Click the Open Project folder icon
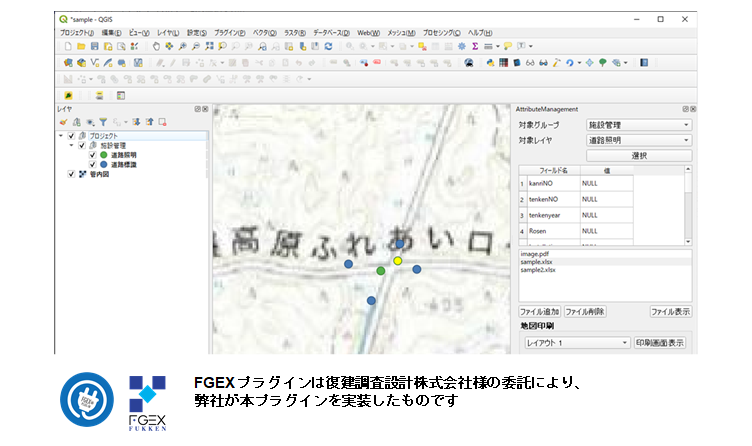Screen dimensions: 752x446 [x=81, y=47]
